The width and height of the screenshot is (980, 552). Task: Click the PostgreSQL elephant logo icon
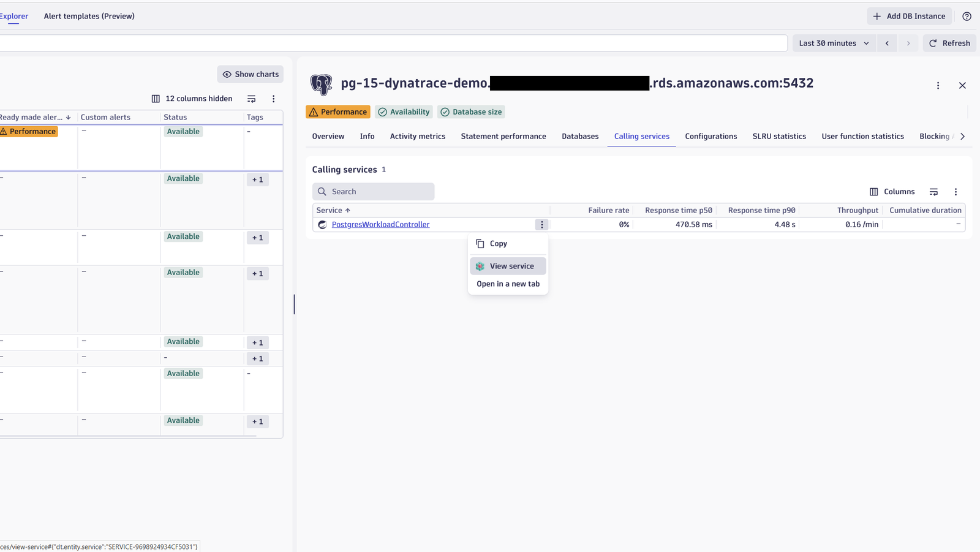tap(322, 85)
